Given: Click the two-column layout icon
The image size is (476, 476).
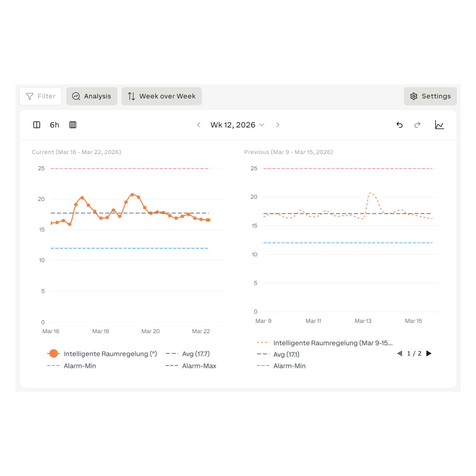Looking at the screenshot, I should [37, 125].
